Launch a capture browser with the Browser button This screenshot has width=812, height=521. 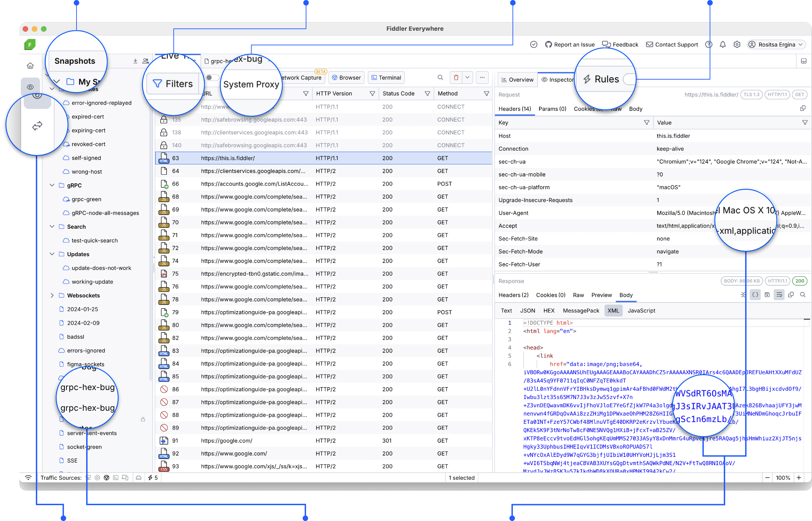click(346, 78)
